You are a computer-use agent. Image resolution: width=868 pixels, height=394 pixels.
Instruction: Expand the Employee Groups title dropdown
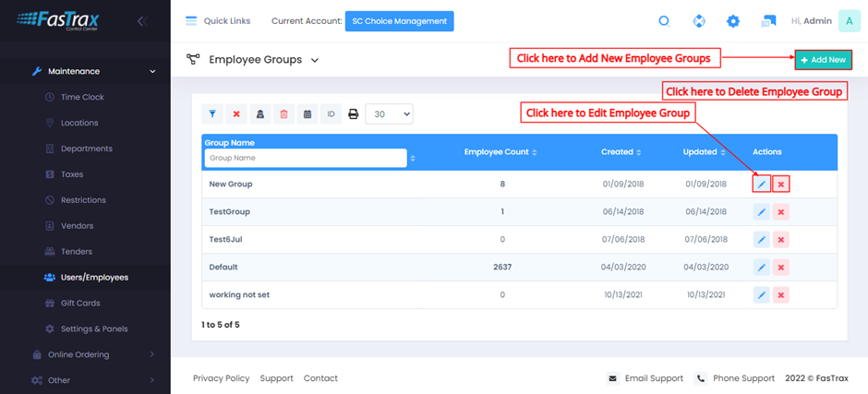(x=315, y=60)
